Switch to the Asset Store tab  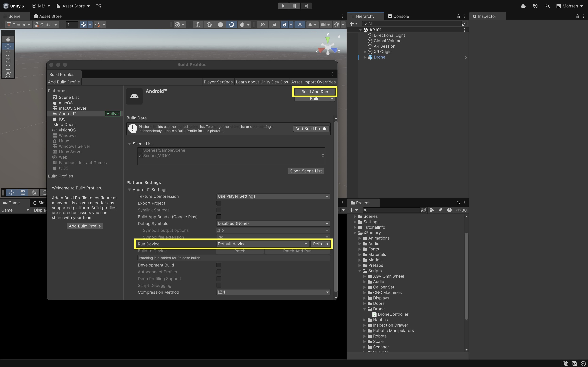(x=48, y=16)
